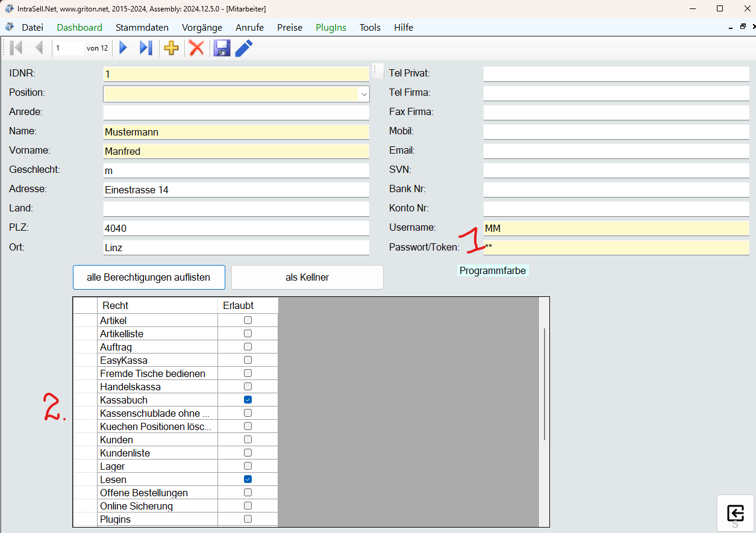
Task: Click the Mobil input field
Action: (x=616, y=132)
